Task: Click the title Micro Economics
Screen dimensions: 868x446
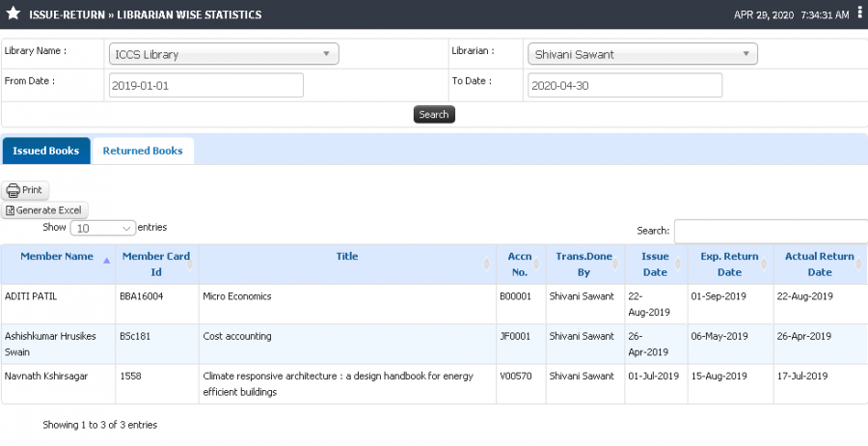Action: pyautogui.click(x=237, y=296)
